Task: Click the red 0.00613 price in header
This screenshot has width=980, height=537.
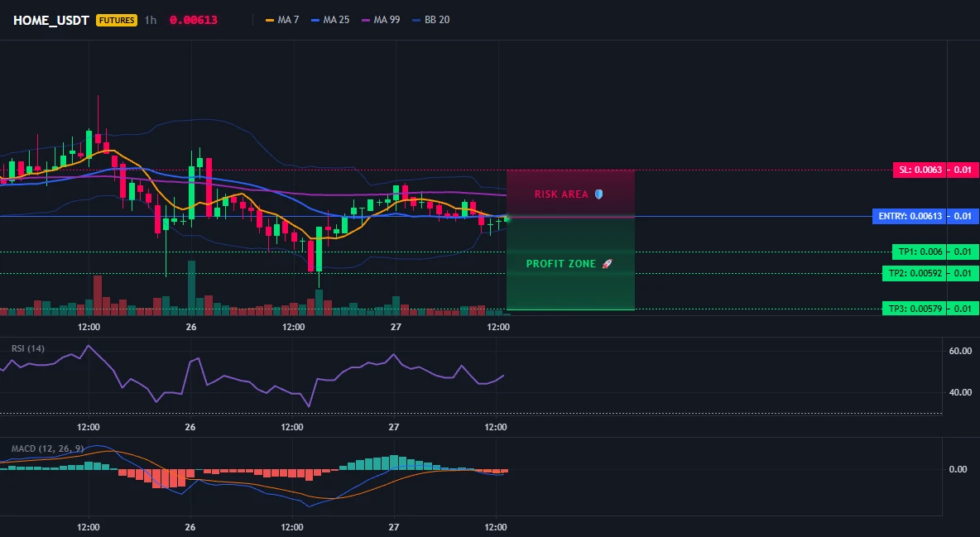Action: [x=193, y=20]
